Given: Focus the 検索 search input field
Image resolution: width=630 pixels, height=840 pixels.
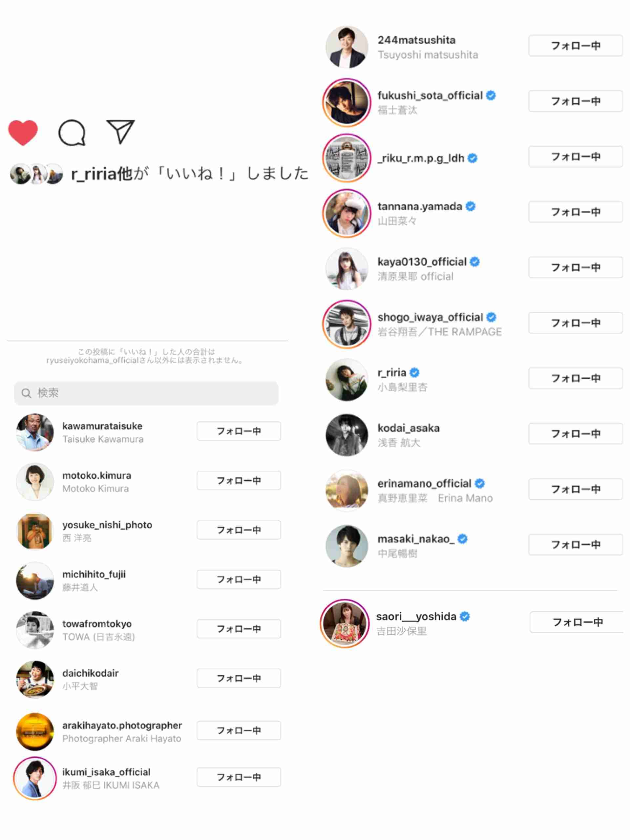Looking at the screenshot, I should point(146,393).
